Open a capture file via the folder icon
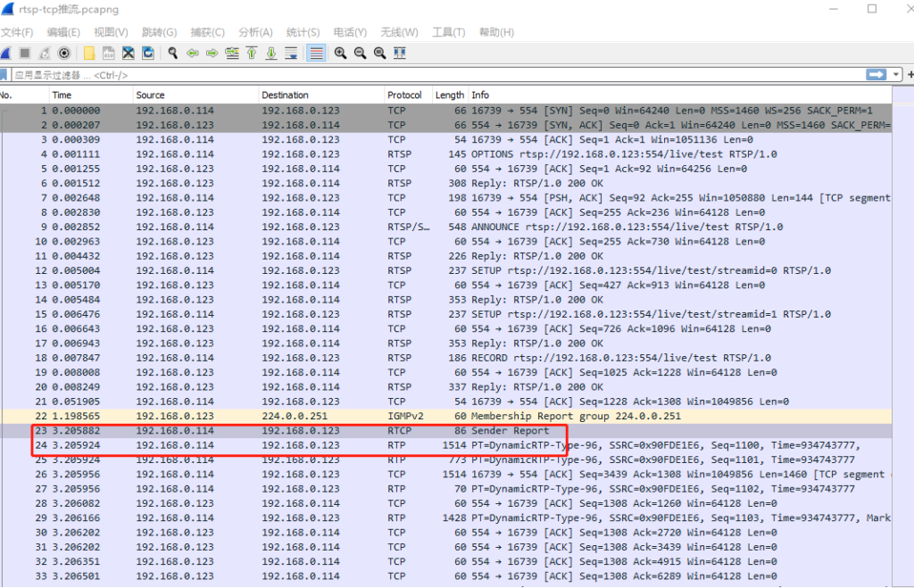Screen dimensions: 914x588 [x=89, y=54]
